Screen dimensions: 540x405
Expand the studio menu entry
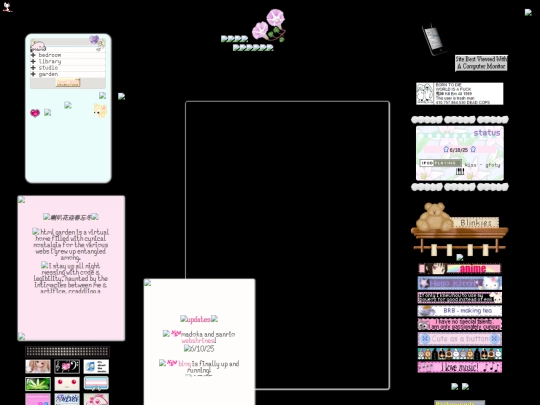point(33,68)
